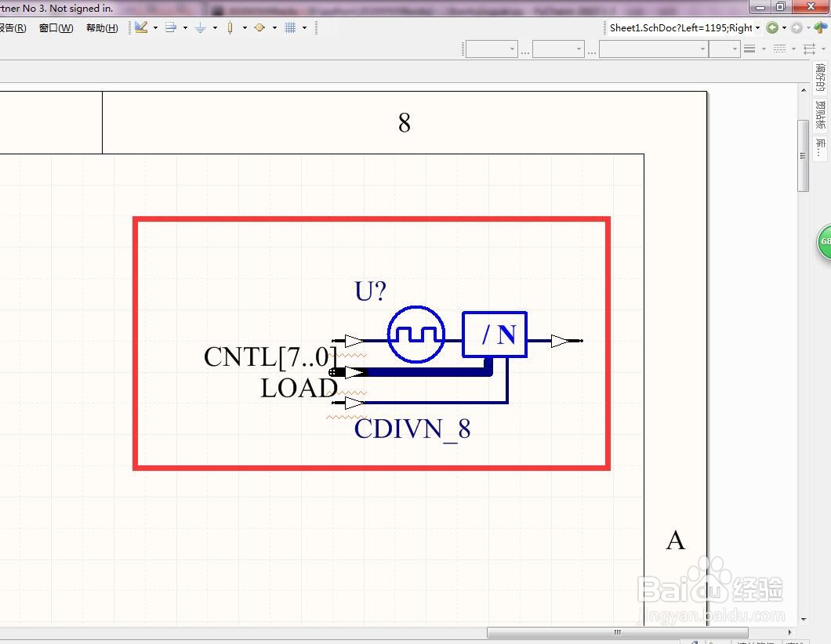Expand the grids dropdown arrow
The image size is (831, 644).
(x=304, y=27)
